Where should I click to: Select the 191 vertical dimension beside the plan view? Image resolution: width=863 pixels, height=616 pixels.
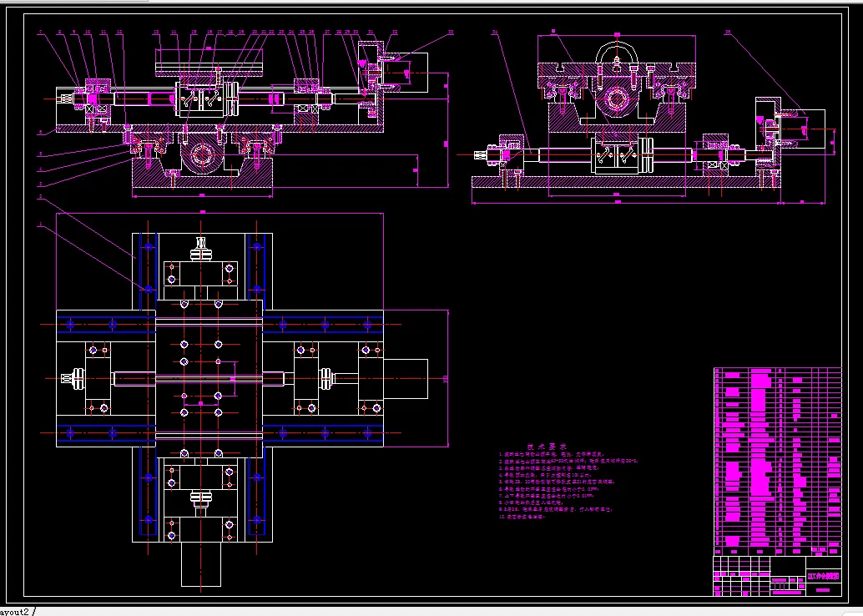(445, 378)
